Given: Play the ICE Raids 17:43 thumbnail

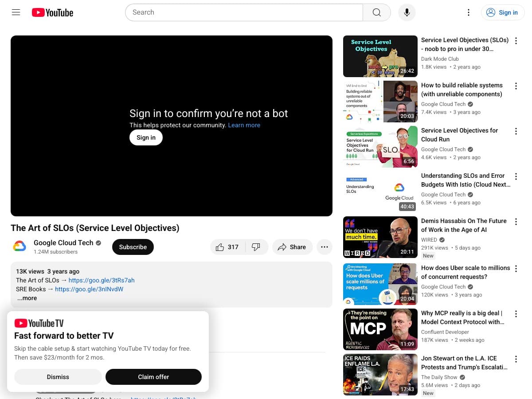Looking at the screenshot, I should coord(380,375).
